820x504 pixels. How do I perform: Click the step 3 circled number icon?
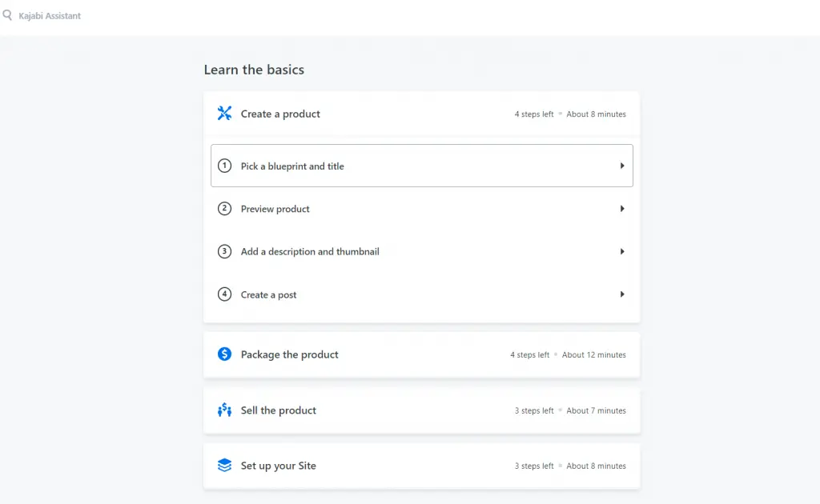tap(224, 251)
